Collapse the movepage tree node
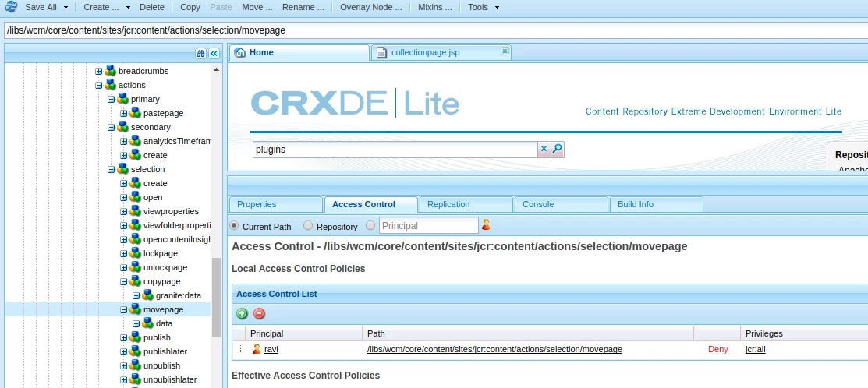This screenshot has height=388, width=868. pos(123,309)
